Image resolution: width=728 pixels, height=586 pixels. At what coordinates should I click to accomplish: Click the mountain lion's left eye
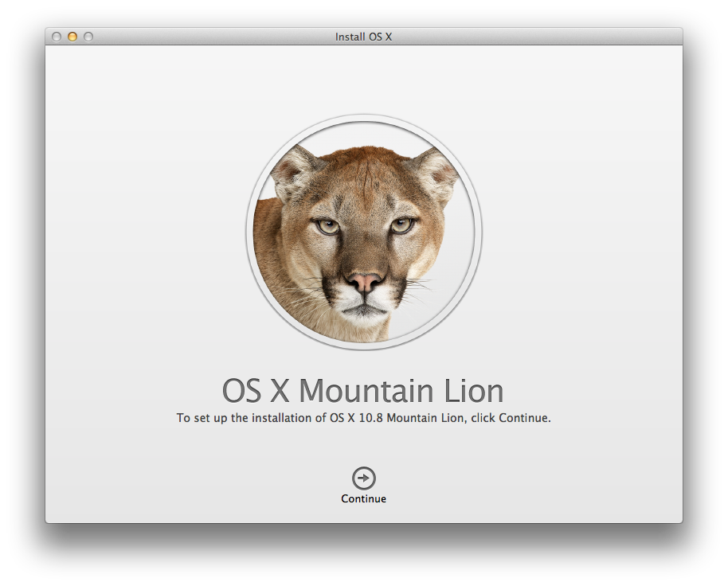pos(327,226)
